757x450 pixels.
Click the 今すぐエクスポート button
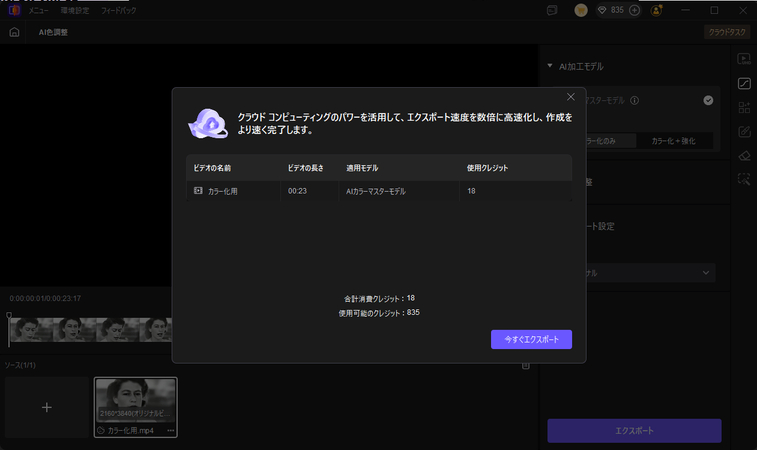pos(532,339)
